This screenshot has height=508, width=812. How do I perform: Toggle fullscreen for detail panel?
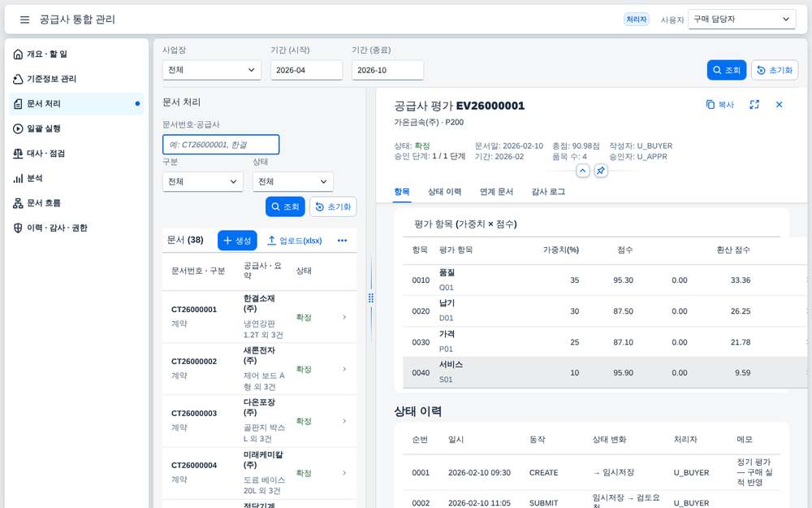(x=754, y=105)
